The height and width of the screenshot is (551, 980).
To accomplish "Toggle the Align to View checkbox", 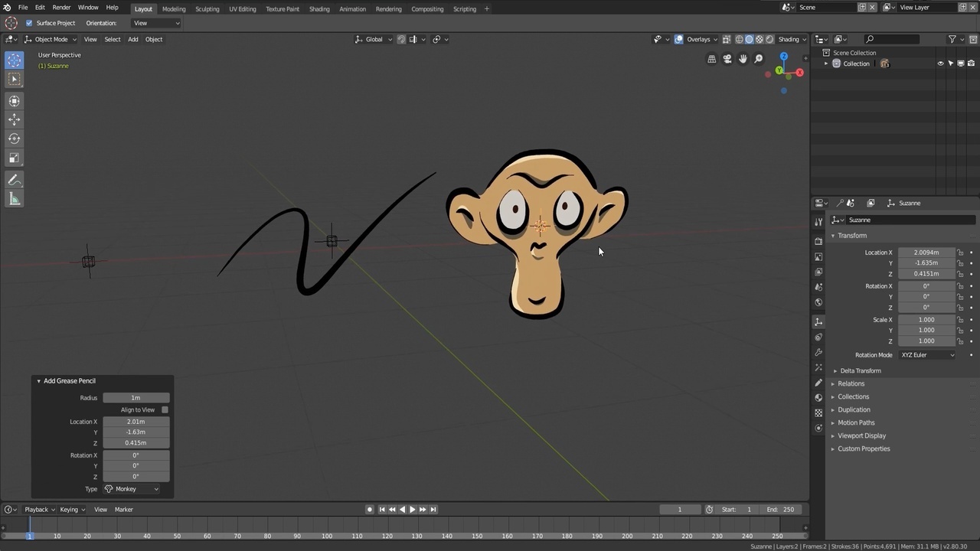I will coord(165,409).
